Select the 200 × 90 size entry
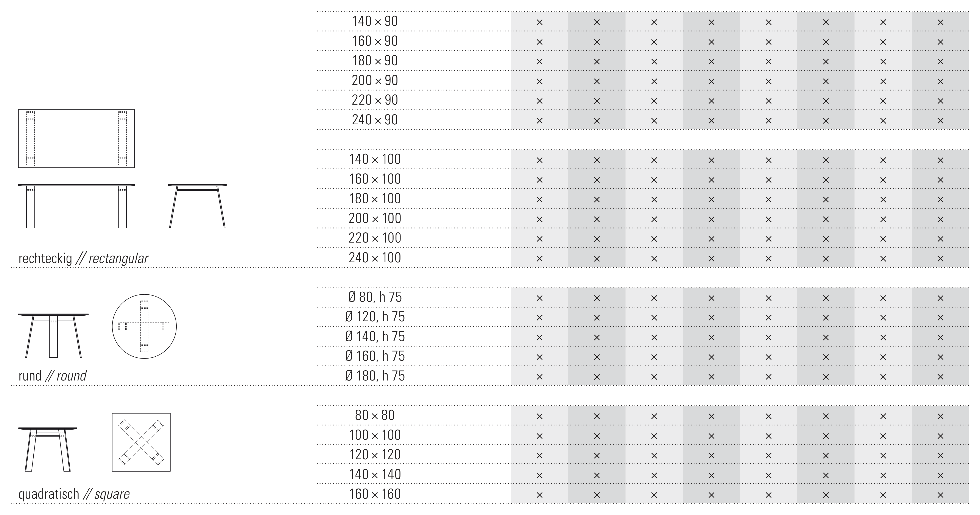The width and height of the screenshot is (980, 515). tap(375, 80)
